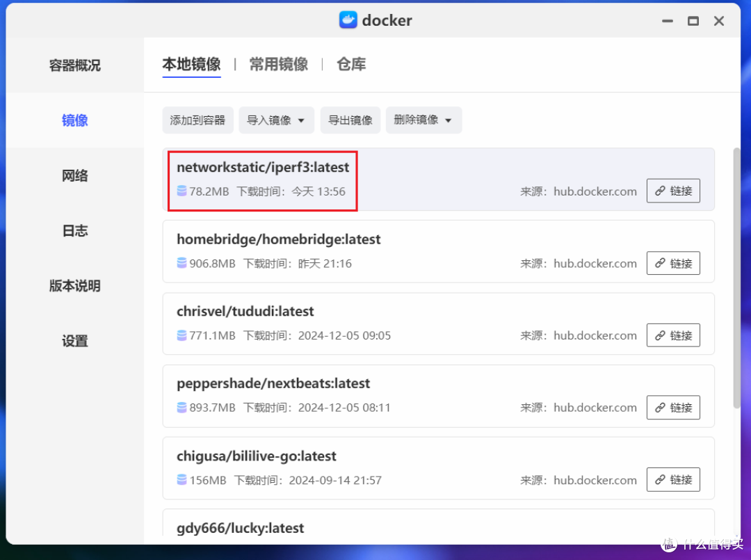
Task: Click storage icon beside 893.7MB size
Action: point(182,408)
